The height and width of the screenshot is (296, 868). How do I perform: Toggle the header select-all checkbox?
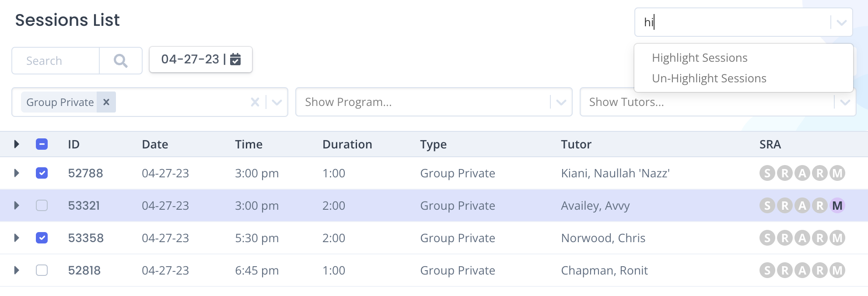click(42, 144)
